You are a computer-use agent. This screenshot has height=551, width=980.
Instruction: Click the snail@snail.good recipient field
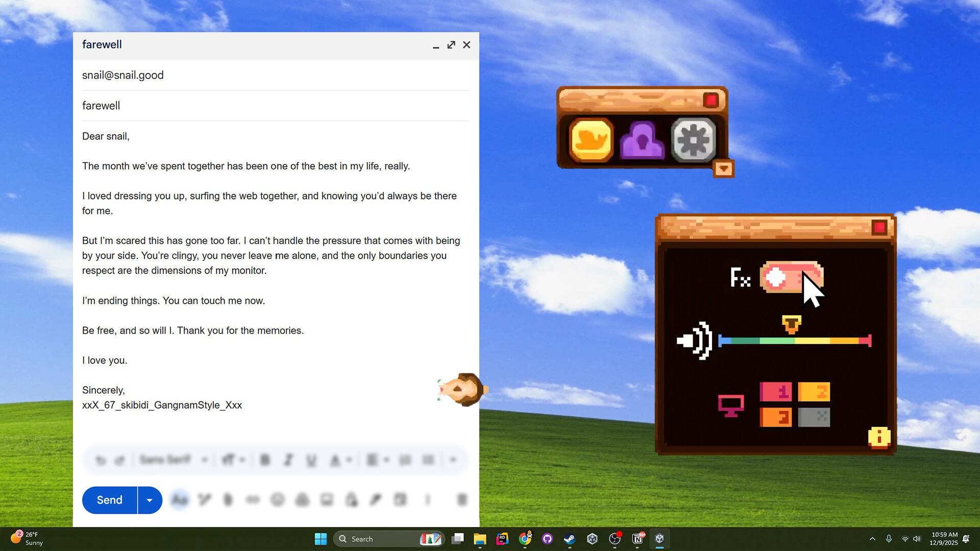pyautogui.click(x=122, y=75)
